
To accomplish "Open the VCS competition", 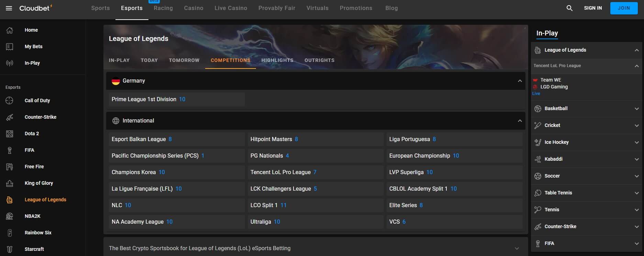I will click(454, 222).
